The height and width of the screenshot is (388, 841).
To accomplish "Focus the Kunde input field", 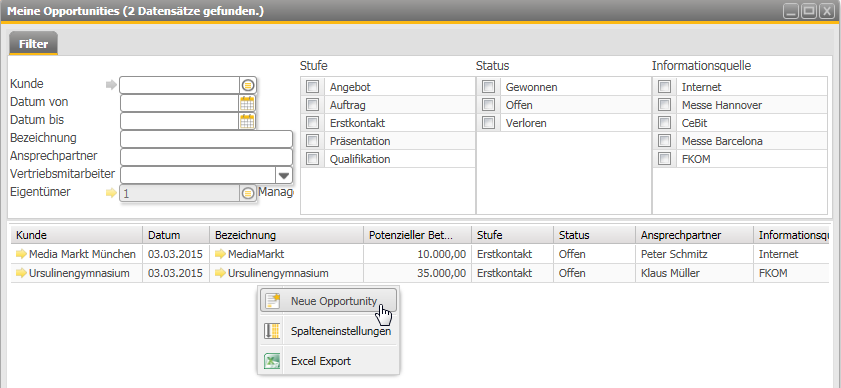I will pyautogui.click(x=180, y=85).
